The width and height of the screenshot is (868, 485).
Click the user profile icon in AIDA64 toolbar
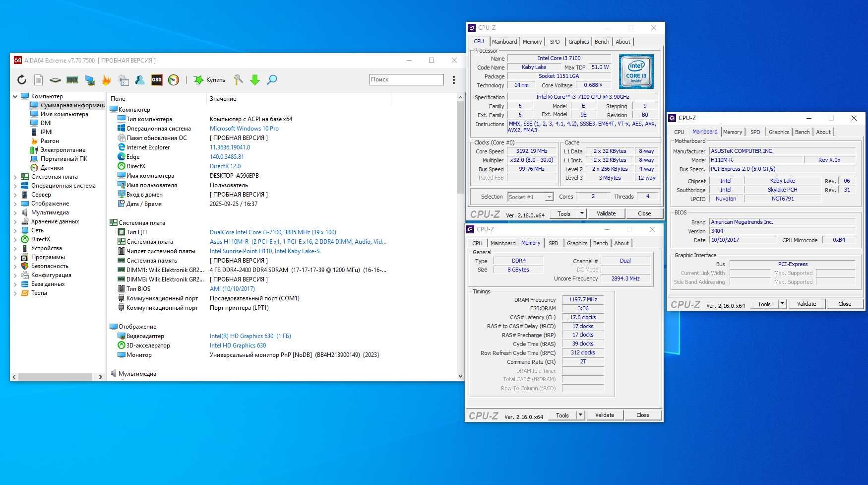click(x=140, y=80)
